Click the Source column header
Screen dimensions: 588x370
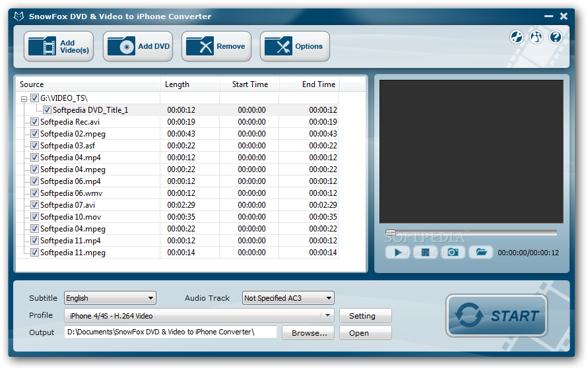[88, 84]
